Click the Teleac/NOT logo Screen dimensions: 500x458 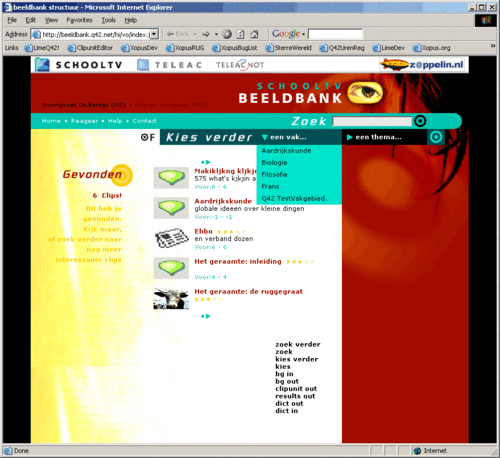(240, 65)
